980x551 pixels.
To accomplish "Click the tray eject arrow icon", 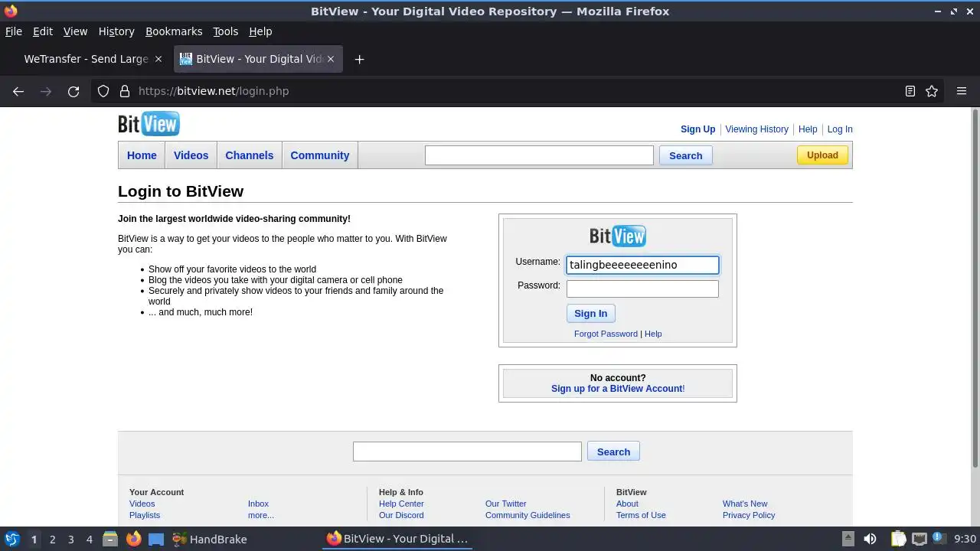I will point(848,539).
